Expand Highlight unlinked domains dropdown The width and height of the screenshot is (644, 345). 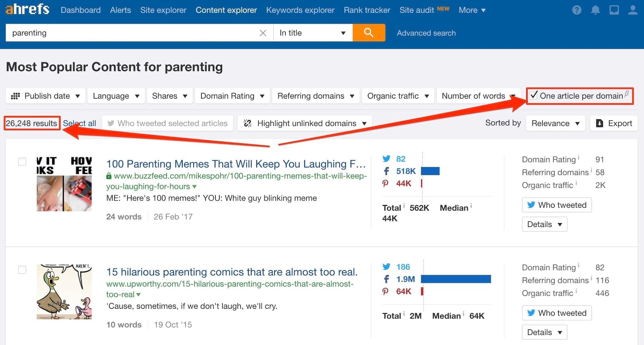(305, 123)
